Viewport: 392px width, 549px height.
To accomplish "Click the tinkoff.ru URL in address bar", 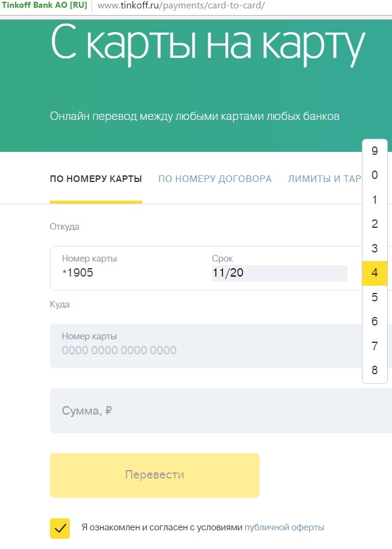I will (181, 6).
